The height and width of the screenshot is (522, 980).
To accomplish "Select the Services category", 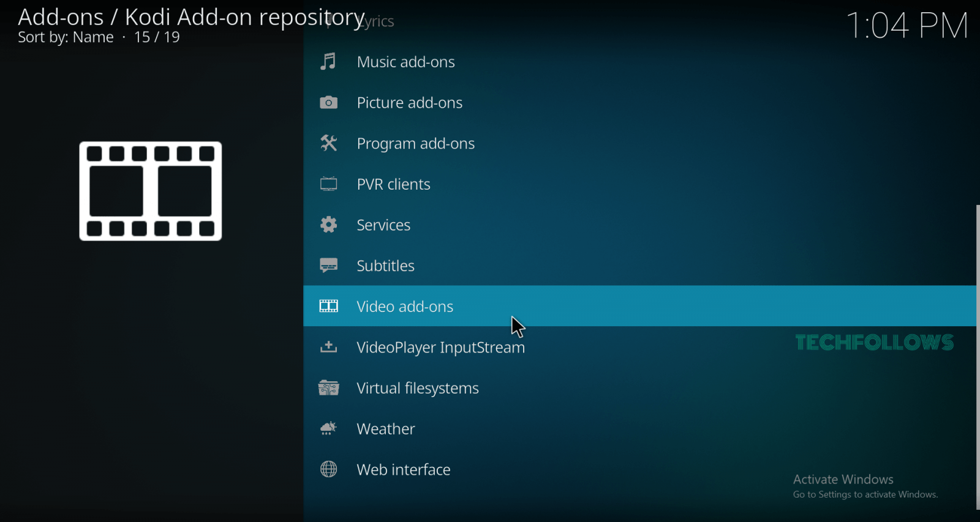I will point(639,225).
